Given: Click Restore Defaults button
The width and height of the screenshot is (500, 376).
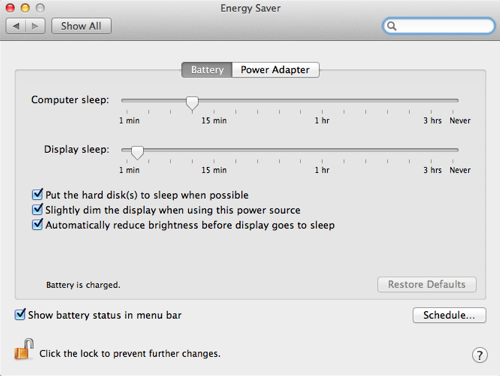Looking at the screenshot, I should pos(427,284).
